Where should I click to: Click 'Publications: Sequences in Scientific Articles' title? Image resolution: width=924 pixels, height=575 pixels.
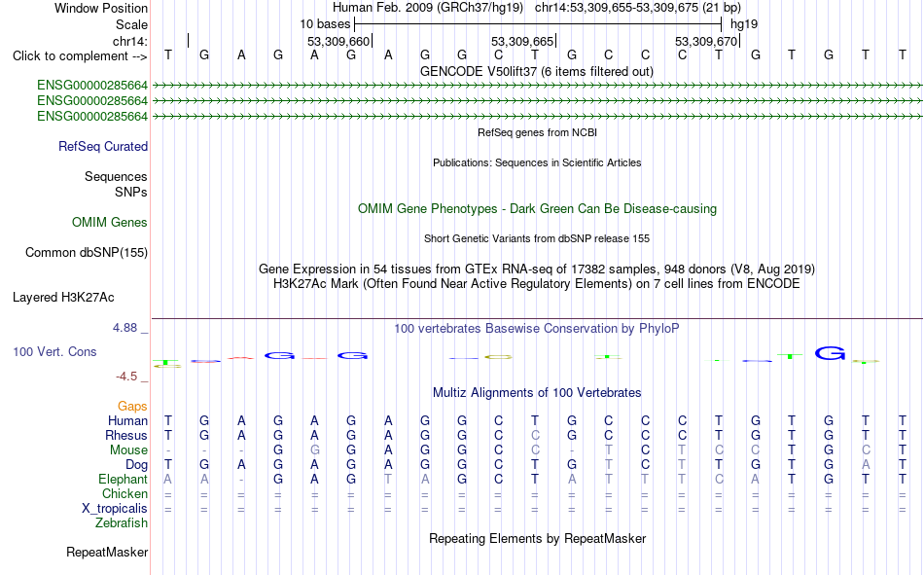coord(537,162)
